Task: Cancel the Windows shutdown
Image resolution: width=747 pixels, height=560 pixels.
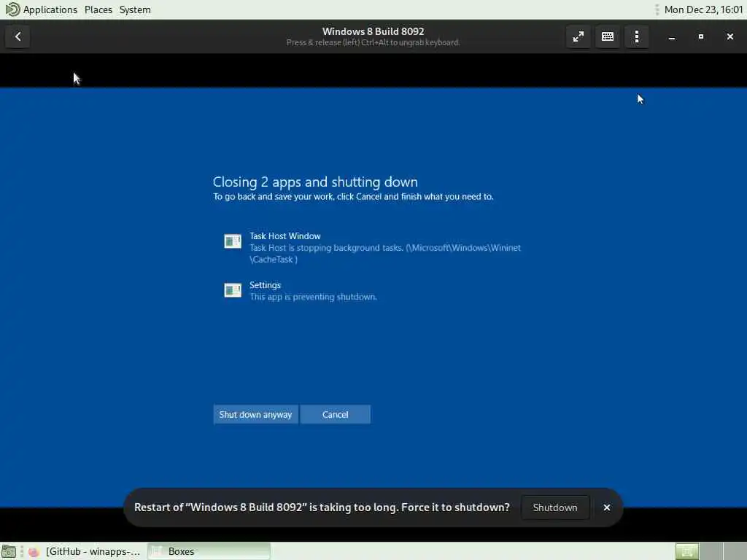Action: pyautogui.click(x=336, y=414)
